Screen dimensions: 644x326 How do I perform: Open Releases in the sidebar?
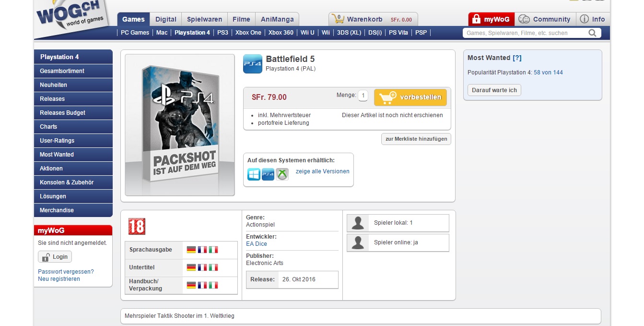[73, 99]
